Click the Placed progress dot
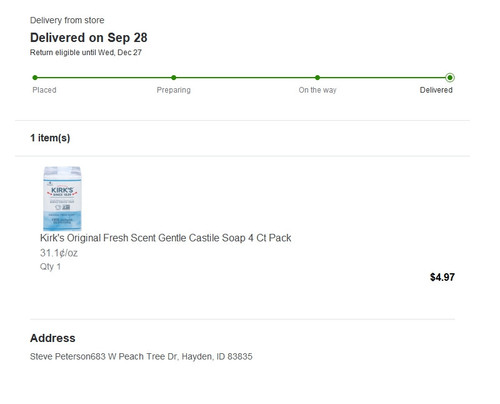 [x=35, y=78]
